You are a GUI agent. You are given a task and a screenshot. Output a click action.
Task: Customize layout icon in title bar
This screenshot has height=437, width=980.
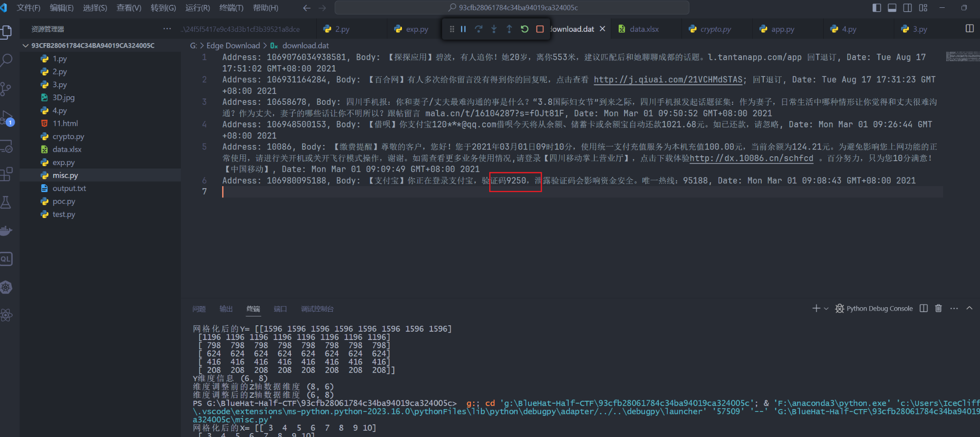(x=923, y=8)
